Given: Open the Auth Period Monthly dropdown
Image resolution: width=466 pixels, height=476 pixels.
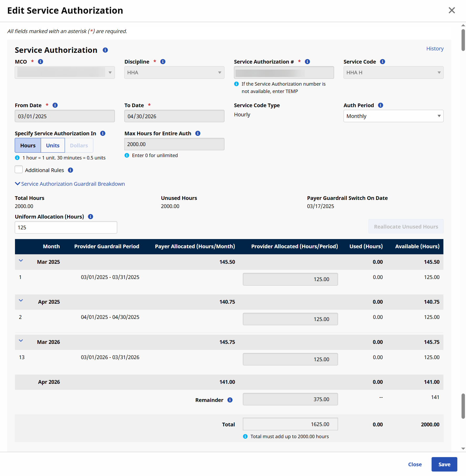Looking at the screenshot, I should click(x=393, y=116).
